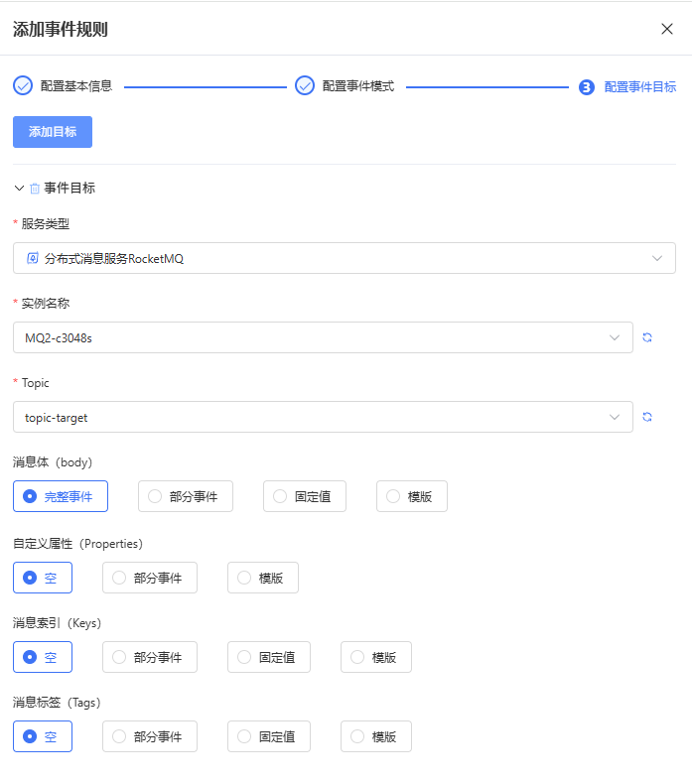Refresh the 实例名称 instance list
This screenshot has height=784, width=692.
pyautogui.click(x=647, y=337)
